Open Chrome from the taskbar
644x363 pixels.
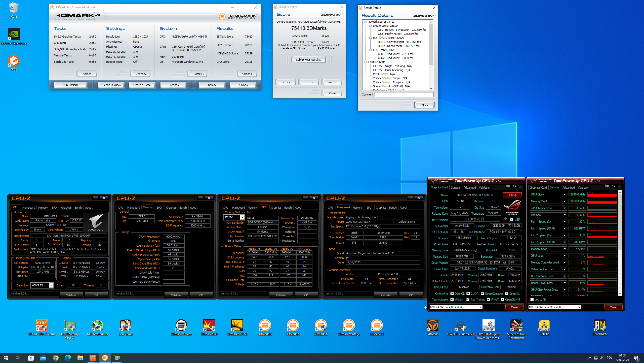[56, 358]
